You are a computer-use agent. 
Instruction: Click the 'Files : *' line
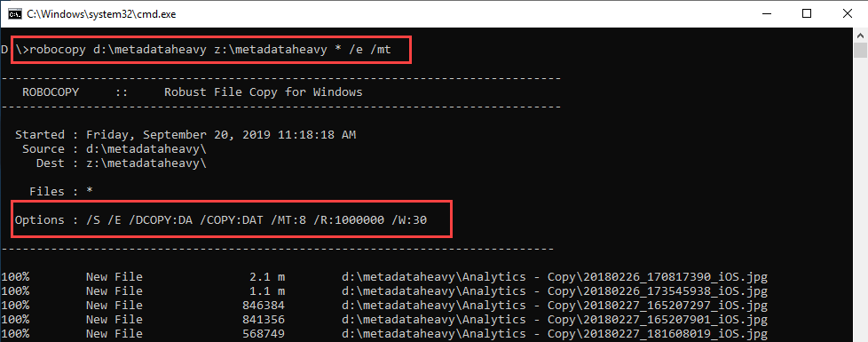coord(61,192)
